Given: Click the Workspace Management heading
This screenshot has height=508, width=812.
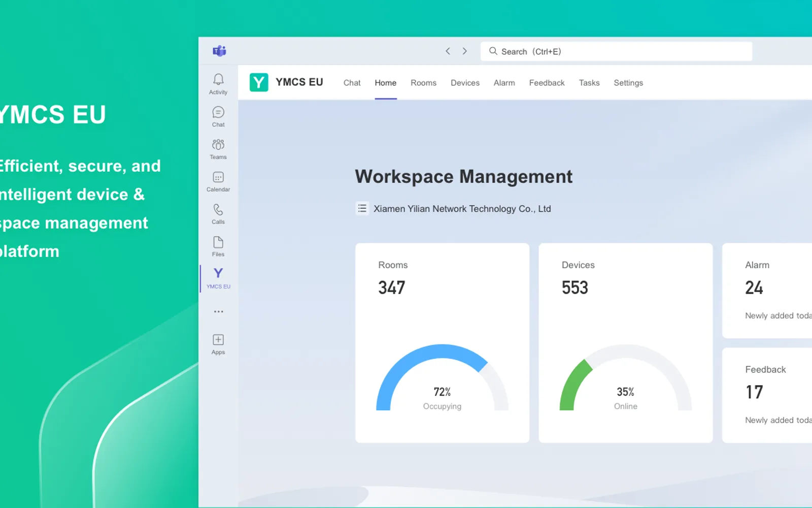Looking at the screenshot, I should [x=463, y=177].
